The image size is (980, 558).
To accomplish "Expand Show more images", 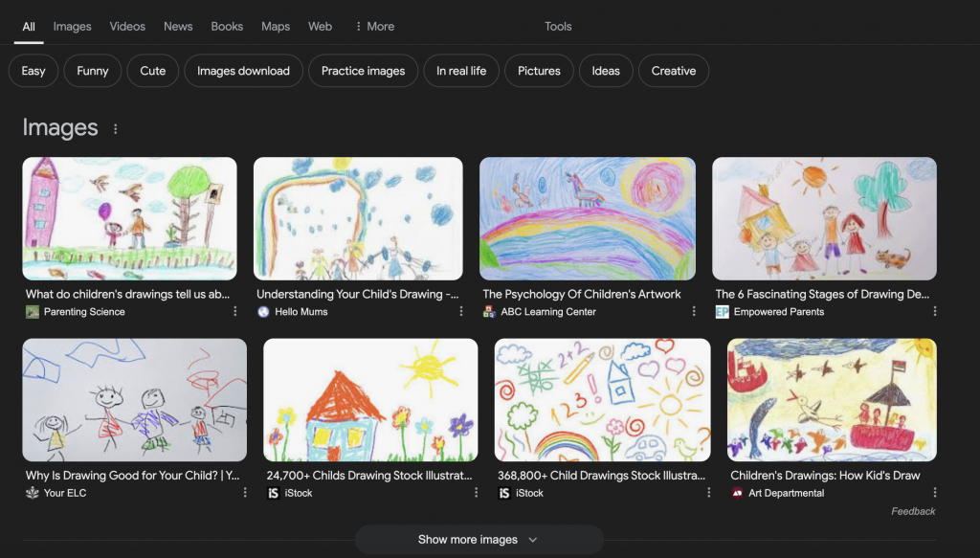I will 479,540.
